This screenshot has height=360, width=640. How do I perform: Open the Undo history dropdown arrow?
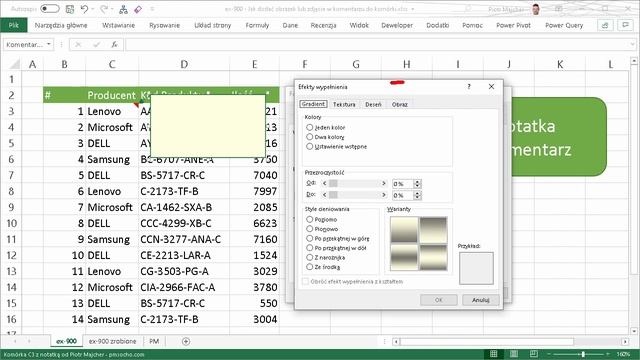pyautogui.click(x=93, y=9)
